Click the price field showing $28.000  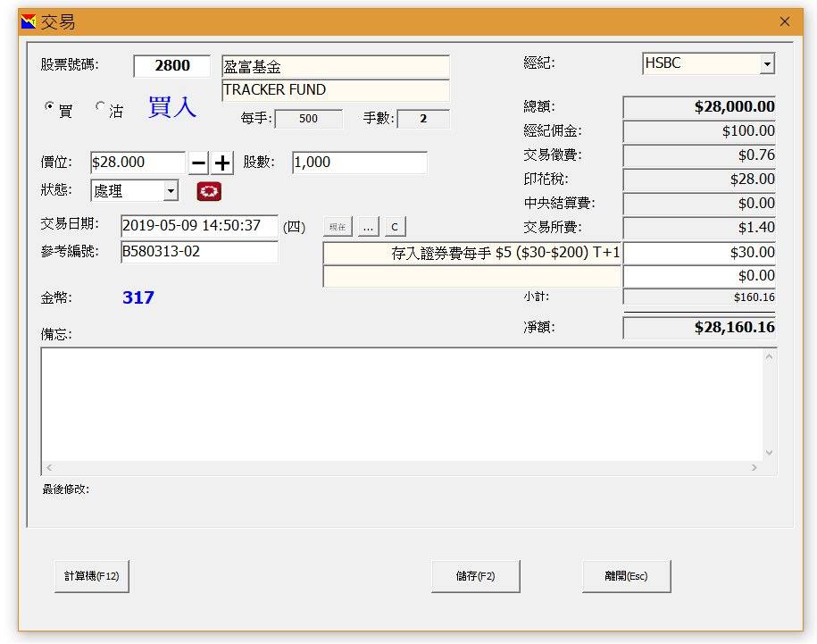point(138,163)
